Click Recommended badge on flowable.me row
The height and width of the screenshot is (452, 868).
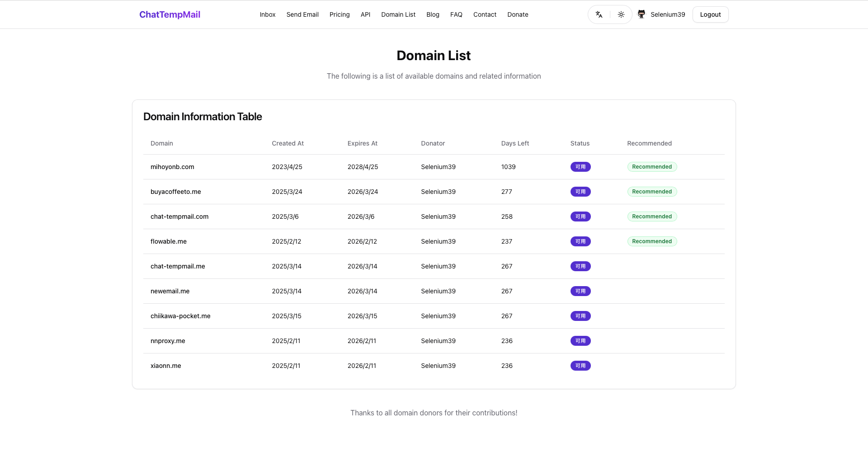pyautogui.click(x=652, y=241)
